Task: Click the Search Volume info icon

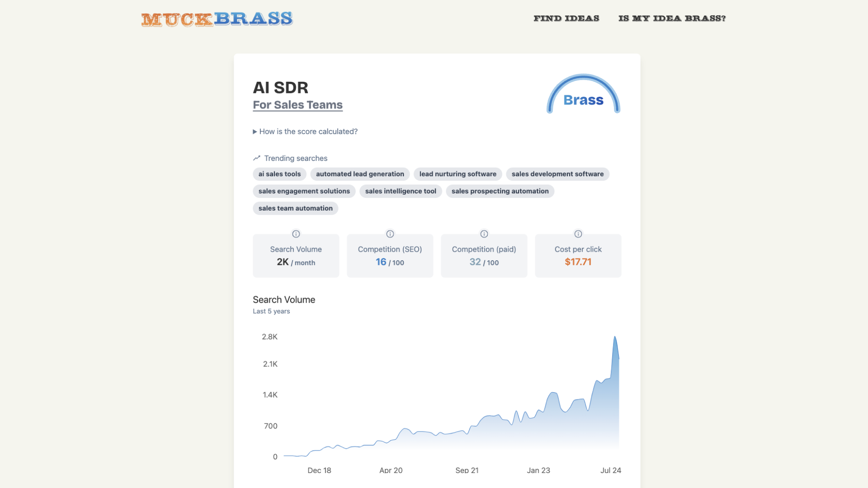Action: [x=296, y=234]
